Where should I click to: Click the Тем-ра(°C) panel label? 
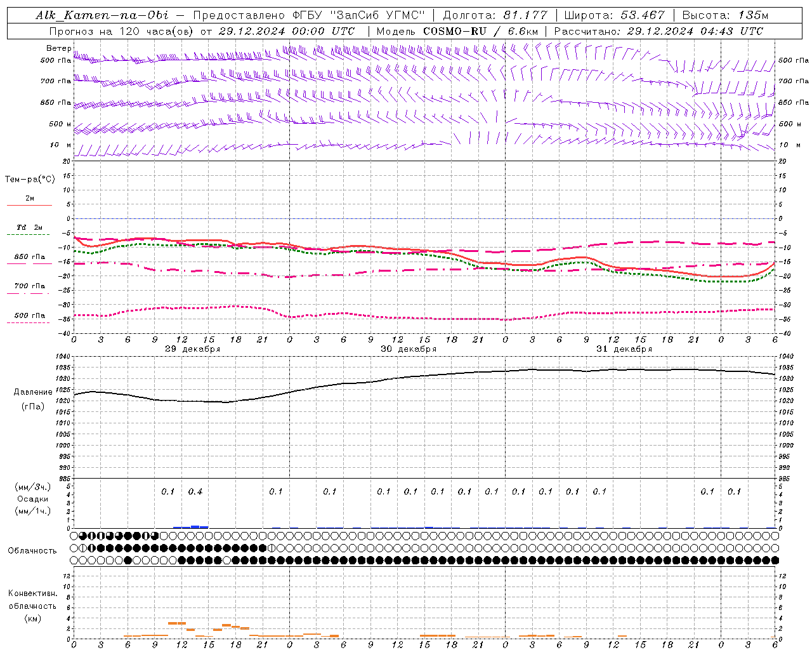(30, 180)
